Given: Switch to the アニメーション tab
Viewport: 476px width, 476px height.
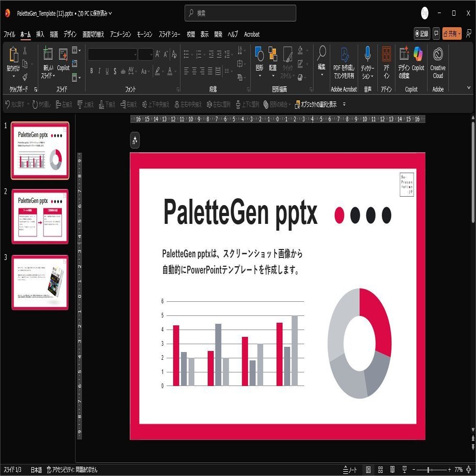Looking at the screenshot, I should 120,35.
